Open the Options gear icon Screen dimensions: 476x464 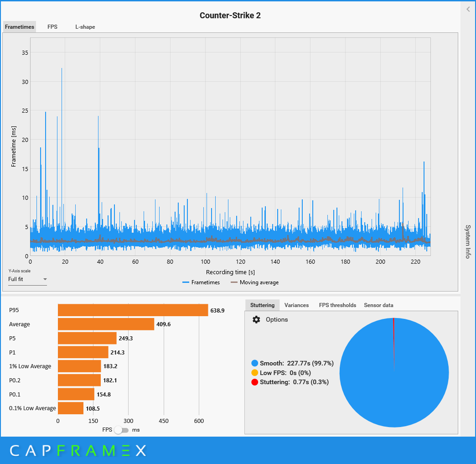pos(256,319)
